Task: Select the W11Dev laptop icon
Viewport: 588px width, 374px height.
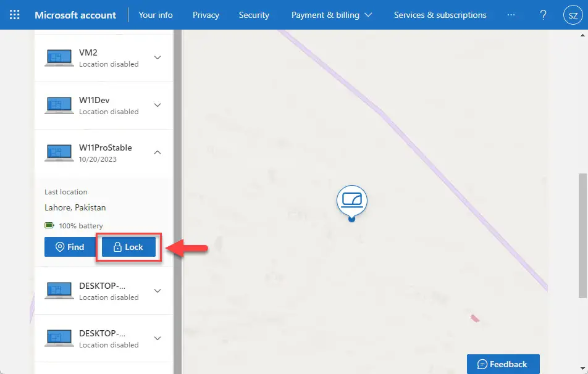Action: pos(59,106)
